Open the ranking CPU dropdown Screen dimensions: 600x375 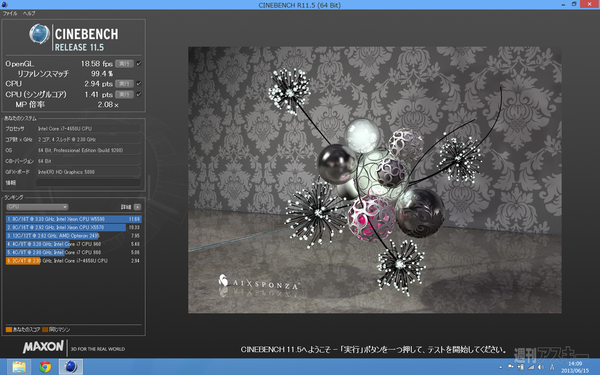coord(37,207)
